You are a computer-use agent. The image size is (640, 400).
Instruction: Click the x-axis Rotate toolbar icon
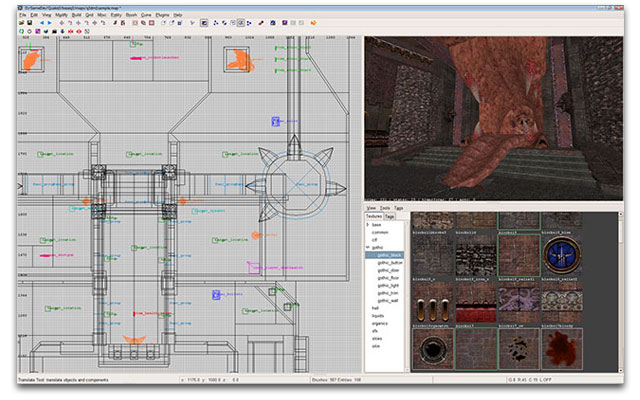point(70,23)
